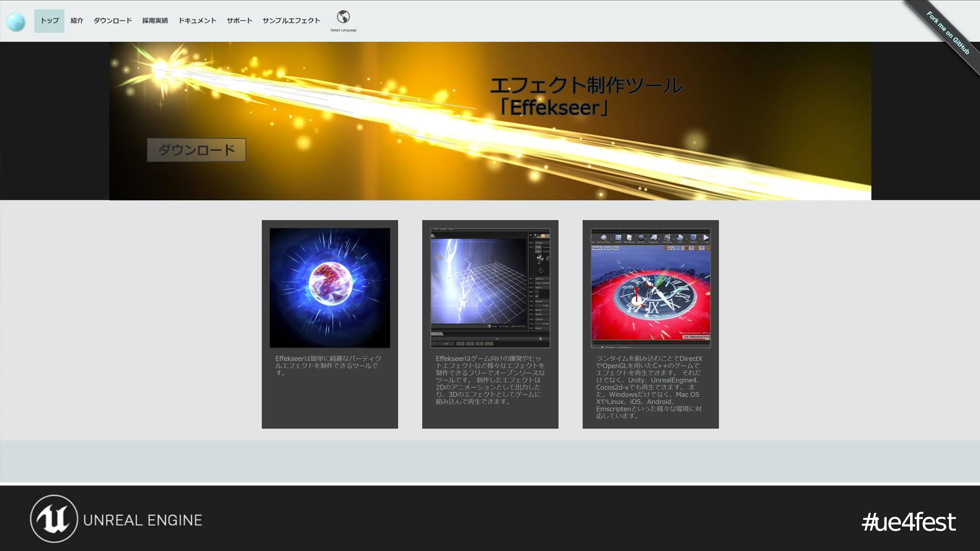Open the 紹介 menu item
980x551 pixels.
point(77,21)
